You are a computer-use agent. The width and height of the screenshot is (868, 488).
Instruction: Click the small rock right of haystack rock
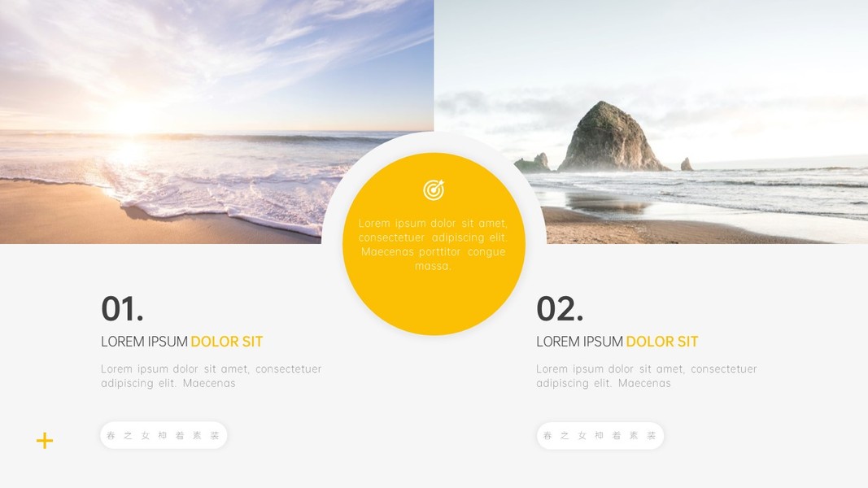[x=687, y=164]
